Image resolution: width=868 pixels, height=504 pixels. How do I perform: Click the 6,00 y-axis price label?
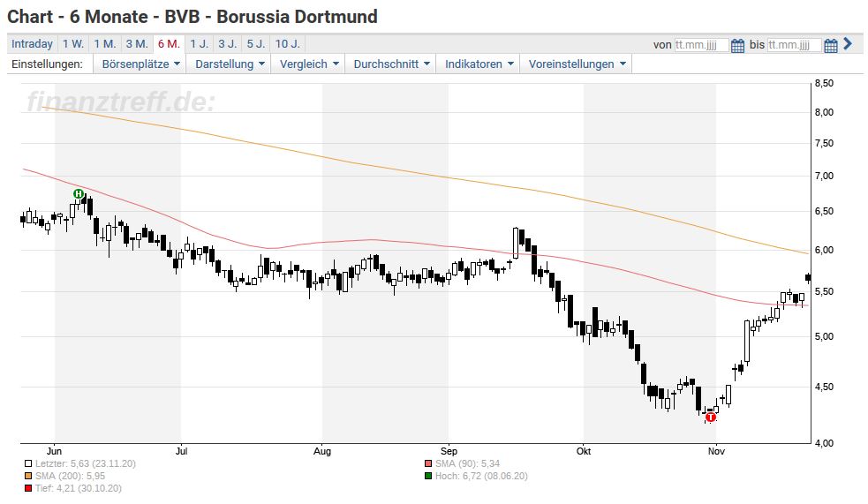pyautogui.click(x=824, y=250)
